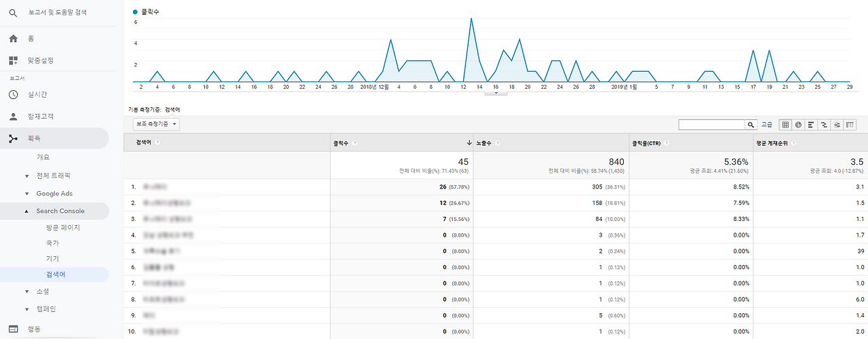Click the total clicks summary 45

(463, 161)
